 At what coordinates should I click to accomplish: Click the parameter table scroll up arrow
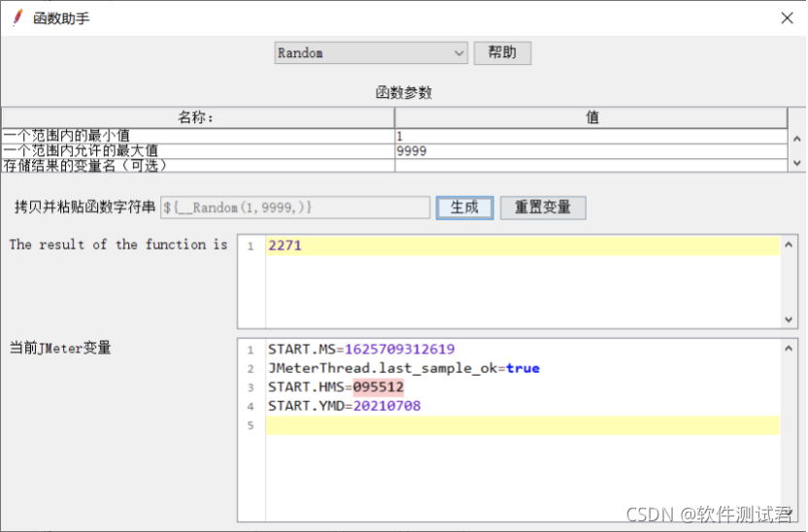click(x=797, y=139)
